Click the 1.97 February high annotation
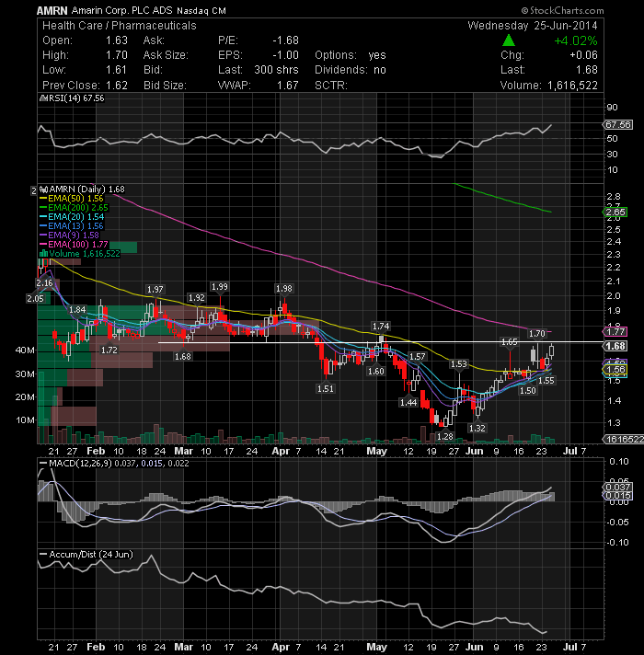Screen dimensions: 644x655 coord(155,290)
